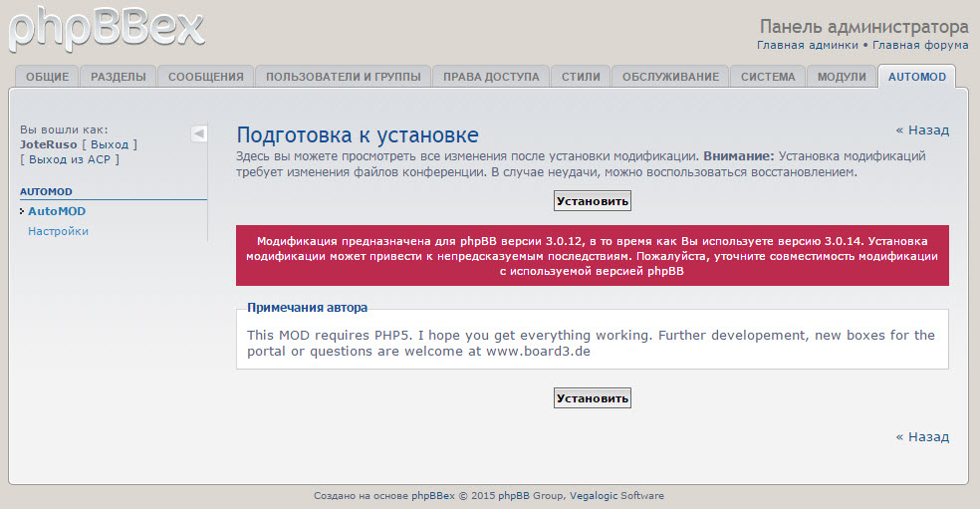Open Настройки in the AutoMOD sidebar
Image resolution: width=980 pixels, height=509 pixels.
click(58, 231)
